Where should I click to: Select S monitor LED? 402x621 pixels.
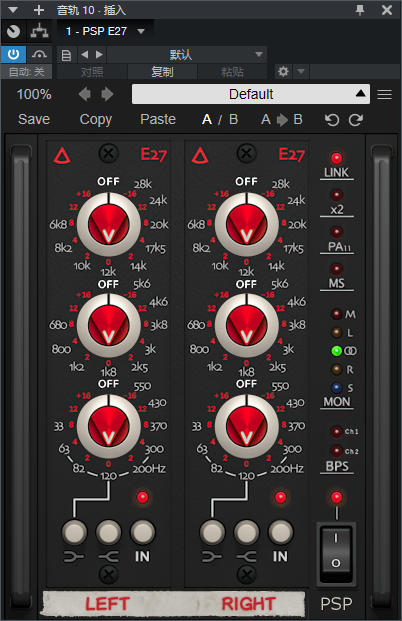pyautogui.click(x=336, y=388)
